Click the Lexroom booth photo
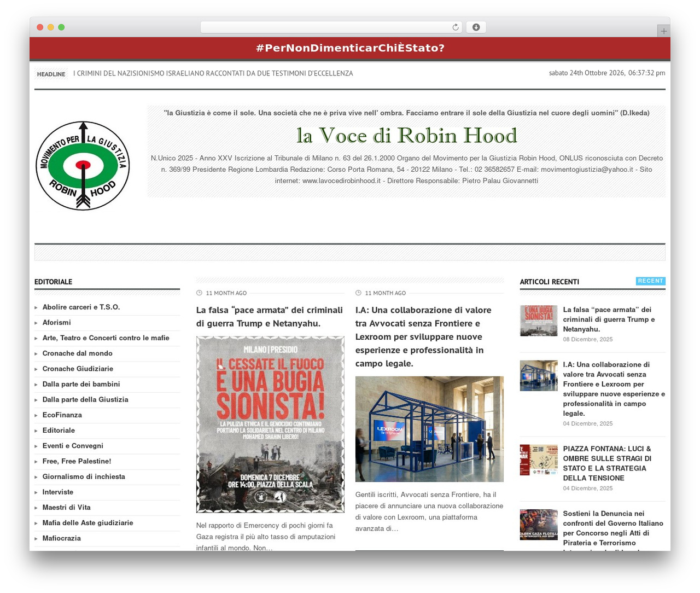The width and height of the screenshot is (700, 593). pyautogui.click(x=429, y=429)
